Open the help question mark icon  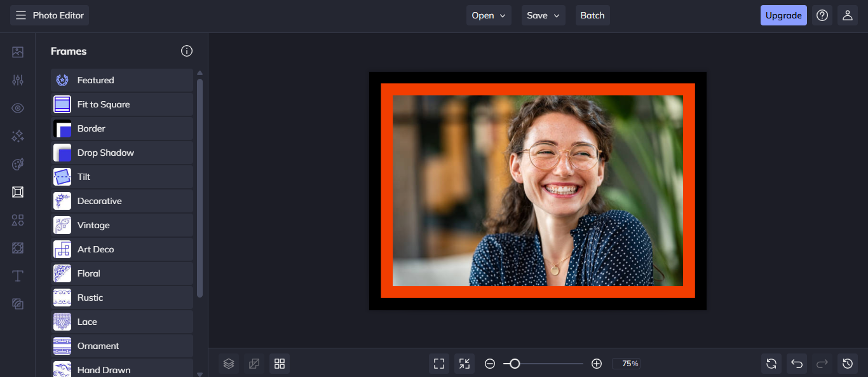[x=822, y=15]
